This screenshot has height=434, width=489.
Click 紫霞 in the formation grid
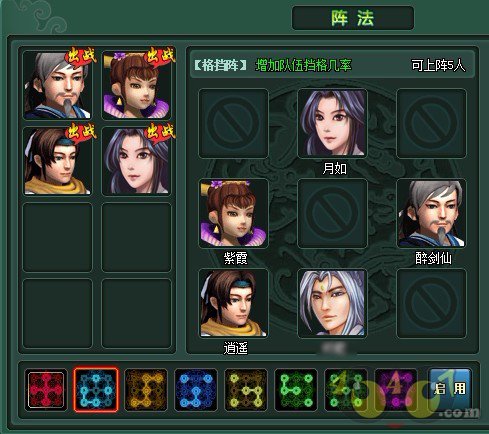[233, 213]
